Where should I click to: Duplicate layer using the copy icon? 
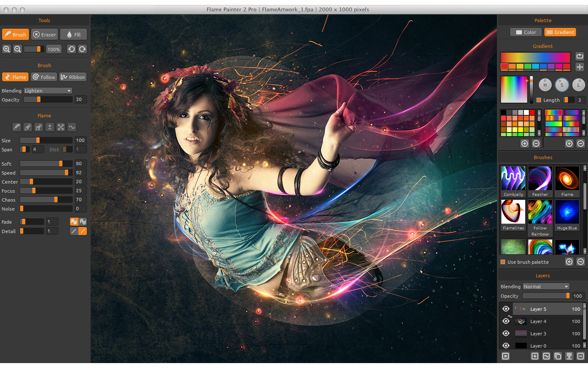[x=558, y=356]
